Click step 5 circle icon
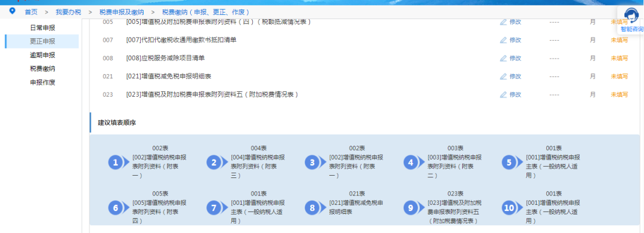The width and height of the screenshot is (644, 233). (509, 163)
